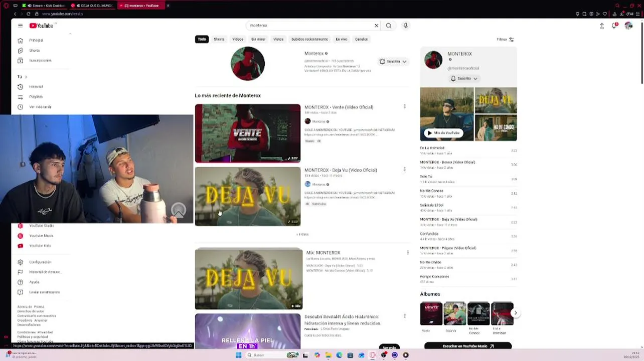Open Suscrito dropdown beside Monterox channel
Screen dimensions: 644x361
point(393,61)
